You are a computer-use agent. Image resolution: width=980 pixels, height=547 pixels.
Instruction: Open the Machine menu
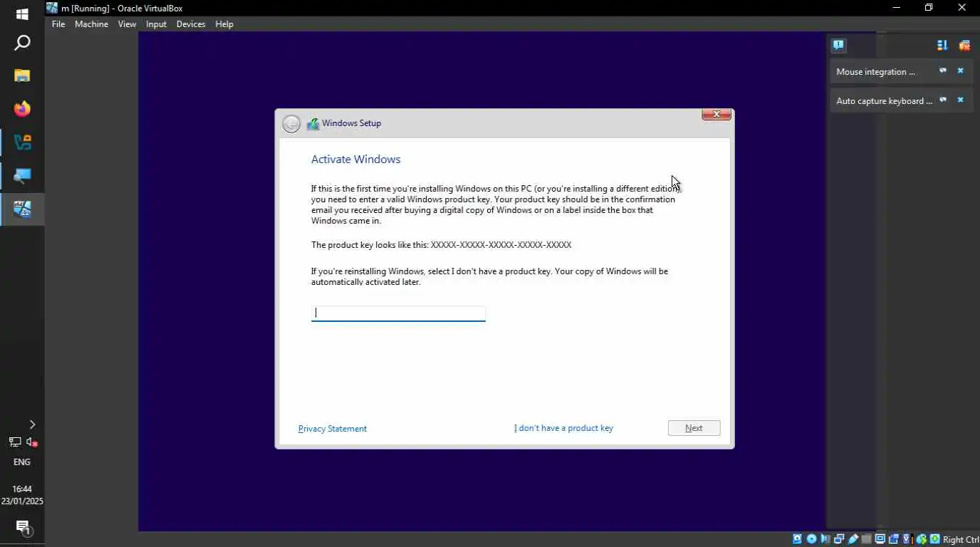coord(91,24)
